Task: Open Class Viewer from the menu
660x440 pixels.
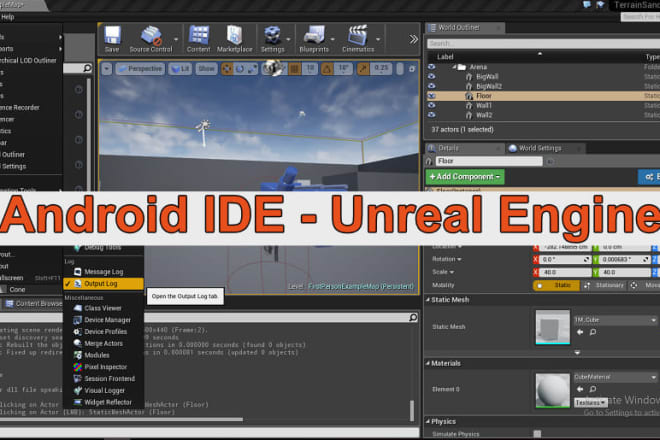Action: 104,308
